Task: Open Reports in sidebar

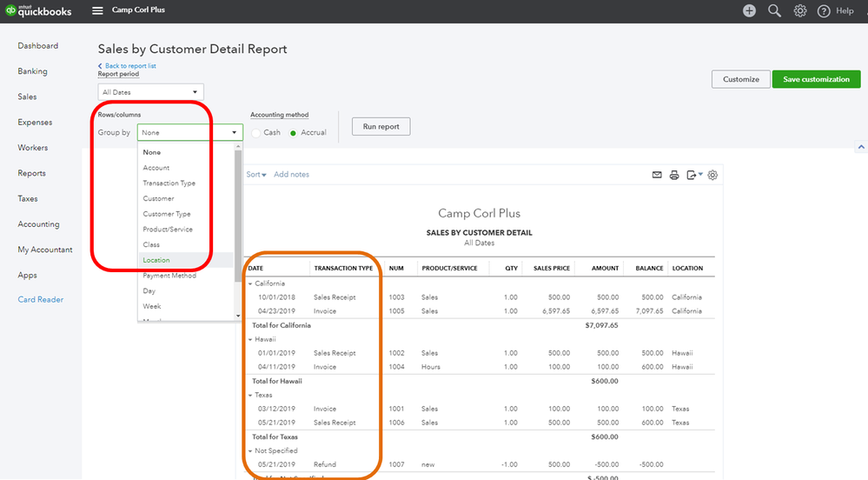Action: pos(31,173)
